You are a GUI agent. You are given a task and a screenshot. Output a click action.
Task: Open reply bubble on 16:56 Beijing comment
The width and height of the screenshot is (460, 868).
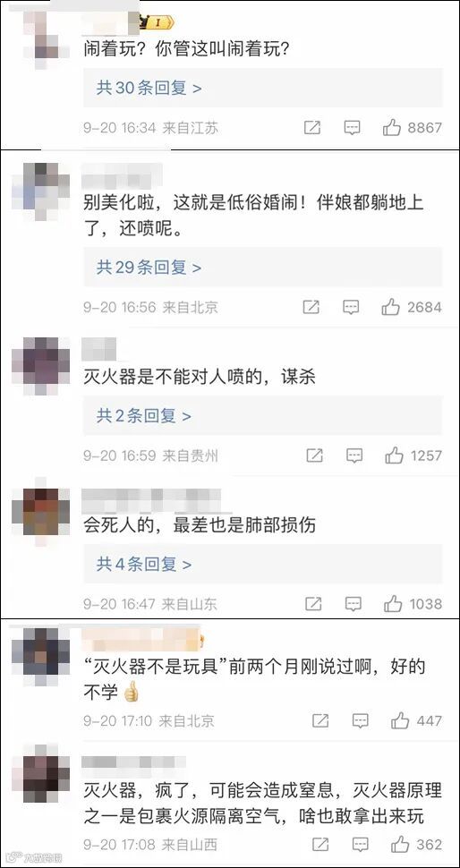coord(351,307)
